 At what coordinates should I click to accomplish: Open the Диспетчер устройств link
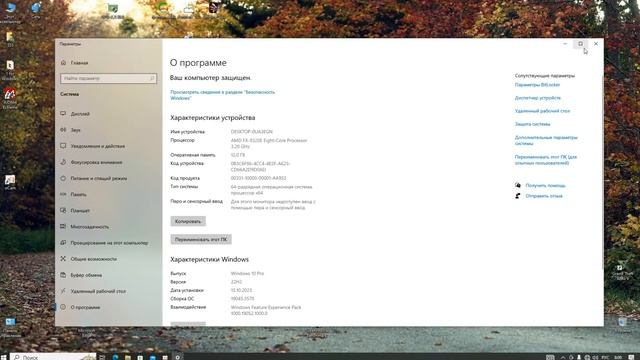[538, 98]
